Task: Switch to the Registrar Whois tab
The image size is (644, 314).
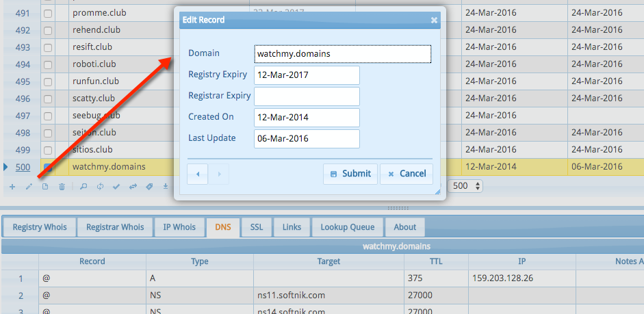Action: click(115, 227)
